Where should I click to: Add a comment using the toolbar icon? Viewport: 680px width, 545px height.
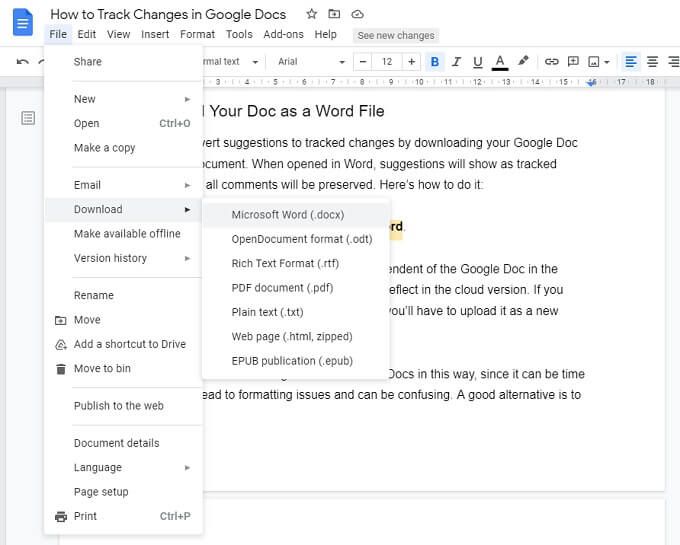(x=573, y=62)
